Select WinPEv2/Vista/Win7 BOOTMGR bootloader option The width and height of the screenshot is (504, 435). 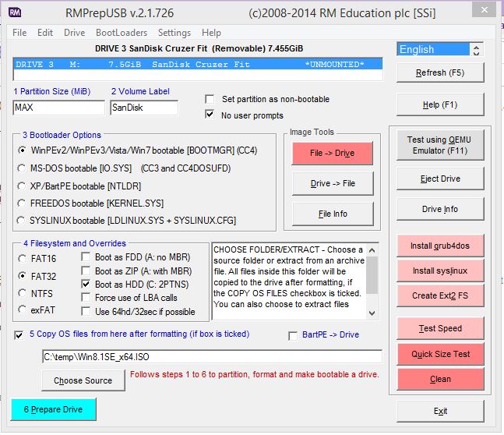tap(22, 150)
